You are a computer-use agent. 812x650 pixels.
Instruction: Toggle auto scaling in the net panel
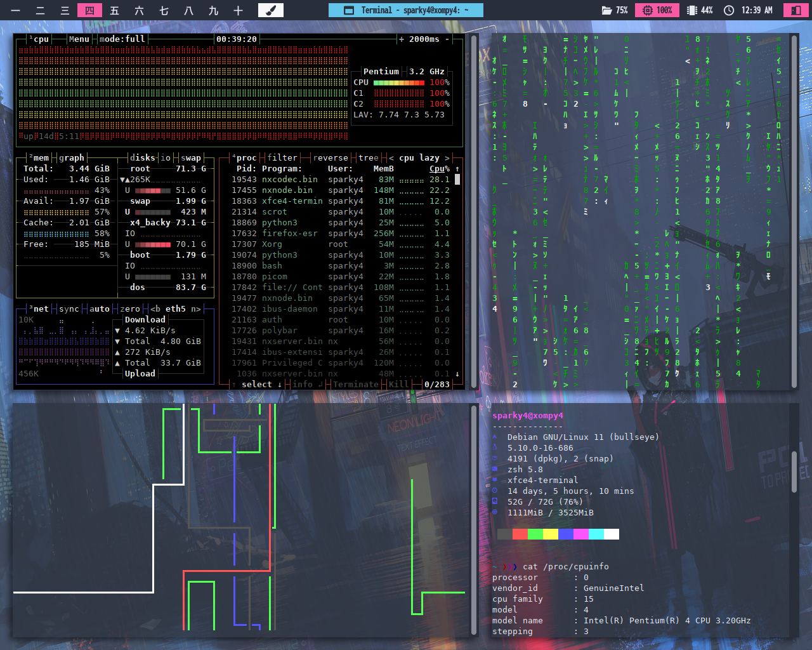point(99,309)
